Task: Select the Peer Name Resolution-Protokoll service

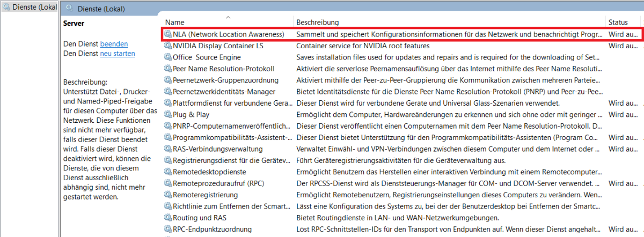Action: point(223,69)
